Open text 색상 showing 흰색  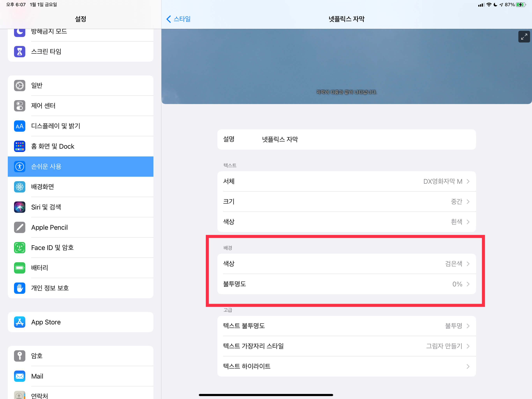pos(346,222)
